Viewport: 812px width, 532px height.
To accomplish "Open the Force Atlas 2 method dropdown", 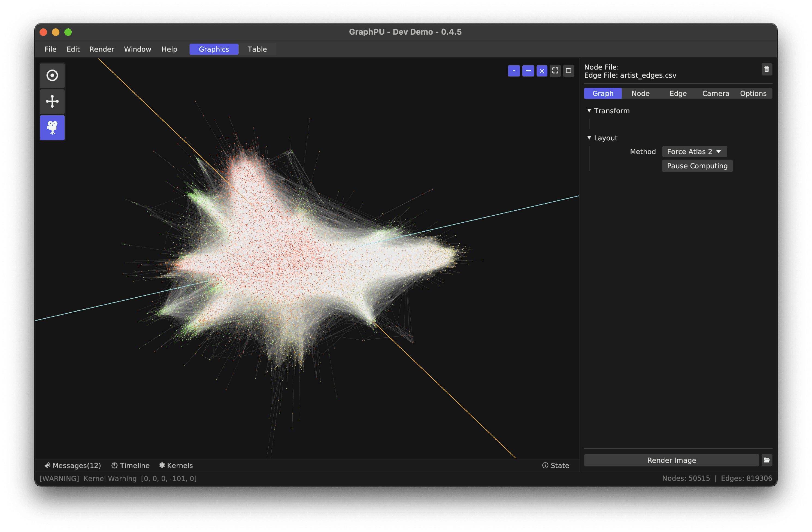I will (694, 152).
